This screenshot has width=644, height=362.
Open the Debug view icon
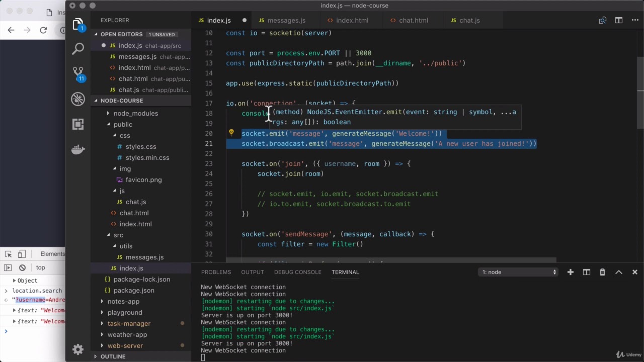(x=78, y=99)
